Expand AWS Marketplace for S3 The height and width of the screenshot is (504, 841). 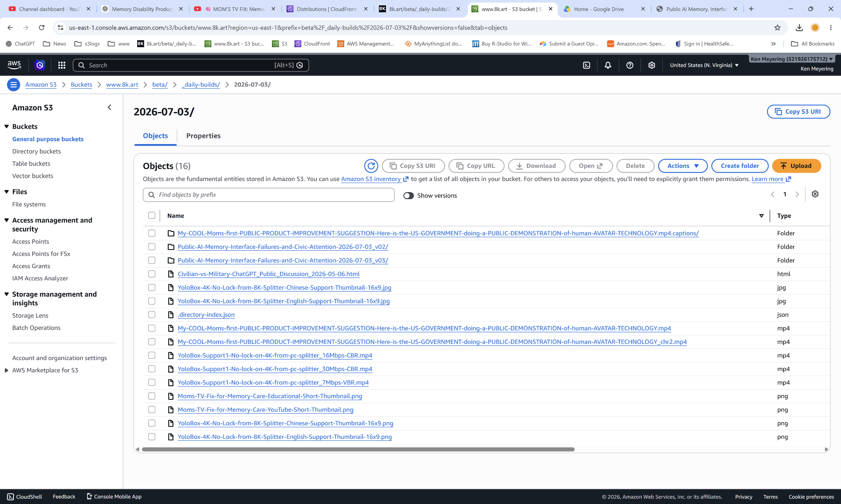click(x=7, y=370)
